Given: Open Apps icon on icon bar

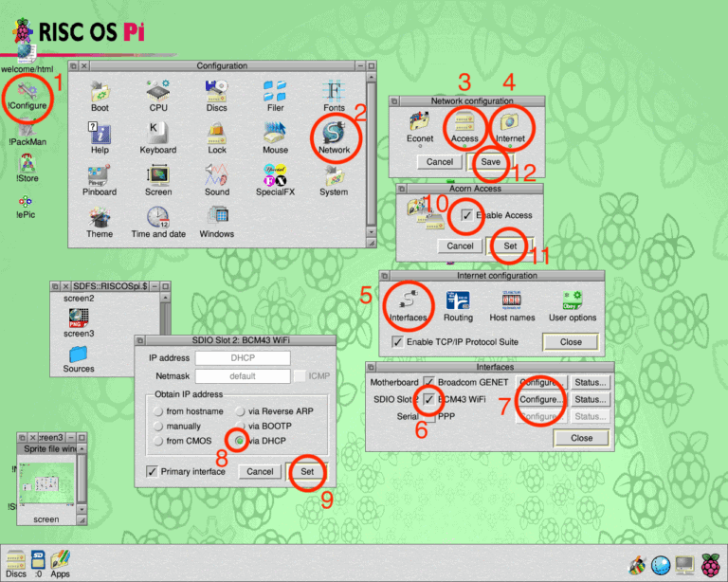Looking at the screenshot, I should click(61, 563).
